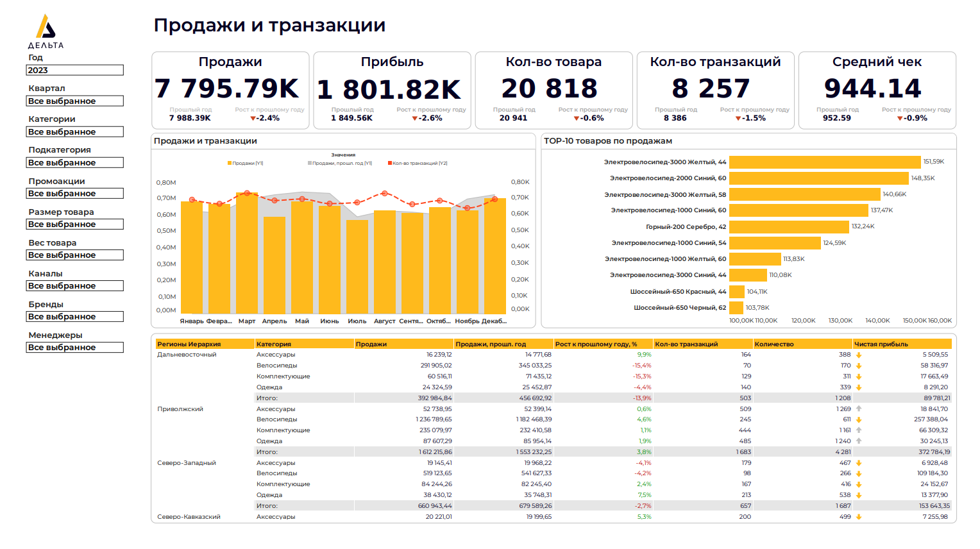Viewport: 980px width, 549px height.
Task: Sort table by Количество column header
Action: [x=802, y=344]
